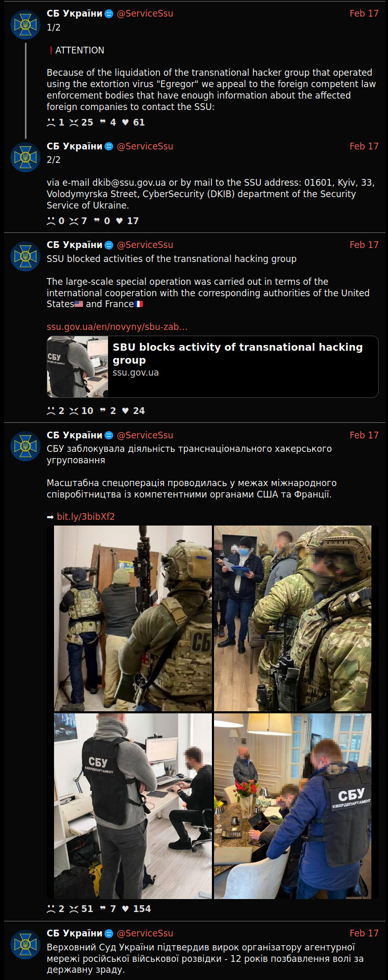Viewport: 388px width, 980px height.
Task: Click the comment icon on the 2/2 tweet
Action: 51,221
